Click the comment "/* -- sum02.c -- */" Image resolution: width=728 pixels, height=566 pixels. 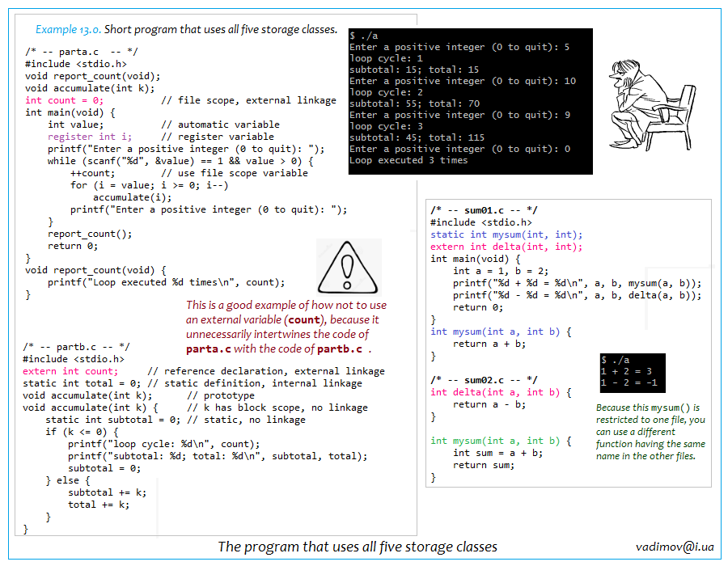484,380
